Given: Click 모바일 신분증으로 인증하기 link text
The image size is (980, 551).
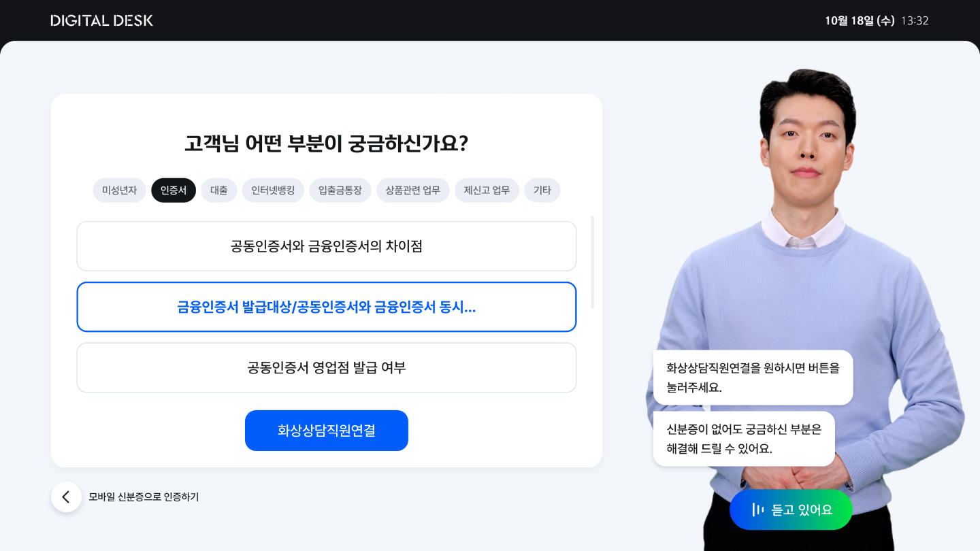Looking at the screenshot, I should 144,497.
